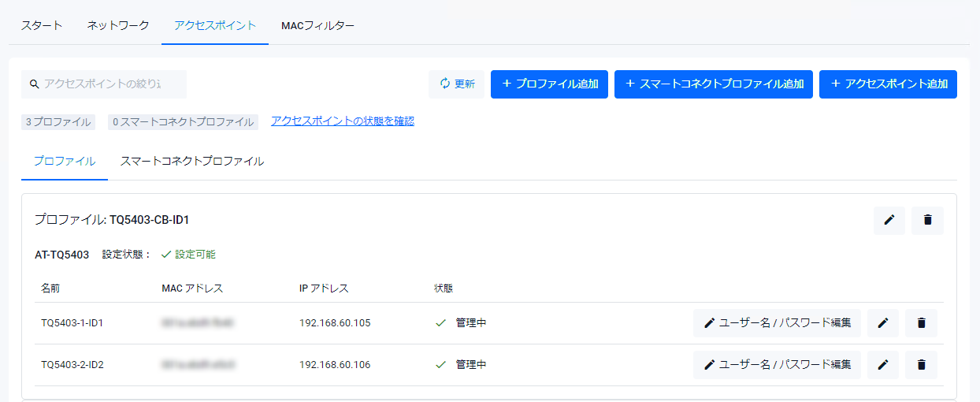This screenshot has height=402, width=980.
Task: Click the magnifier icon in access point filter
Action: click(x=34, y=84)
